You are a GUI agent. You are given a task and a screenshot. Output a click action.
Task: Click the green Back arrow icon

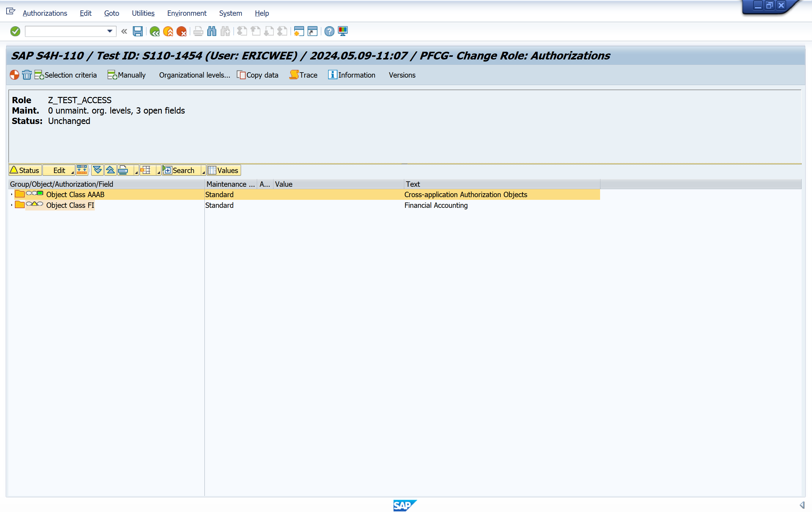click(x=155, y=31)
